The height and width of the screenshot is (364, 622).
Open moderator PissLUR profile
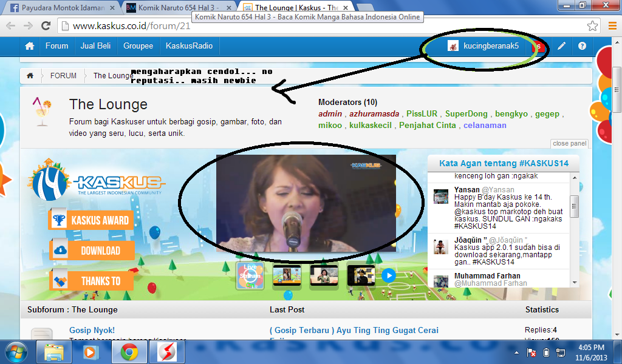pyautogui.click(x=422, y=114)
